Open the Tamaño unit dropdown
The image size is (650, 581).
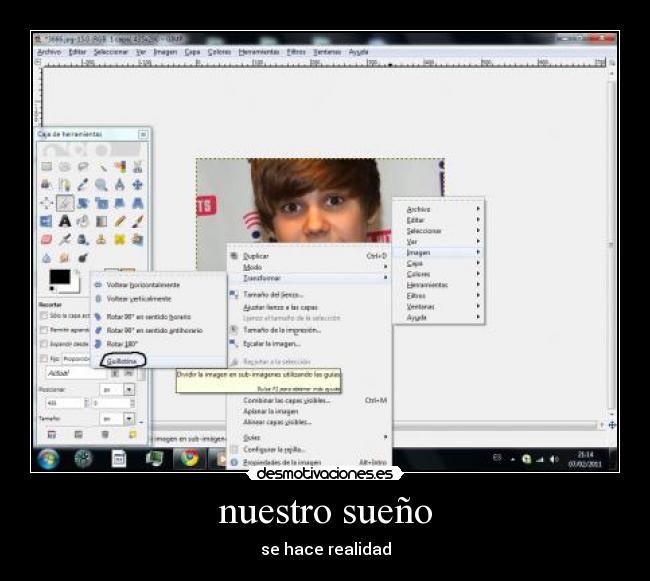(x=129, y=419)
